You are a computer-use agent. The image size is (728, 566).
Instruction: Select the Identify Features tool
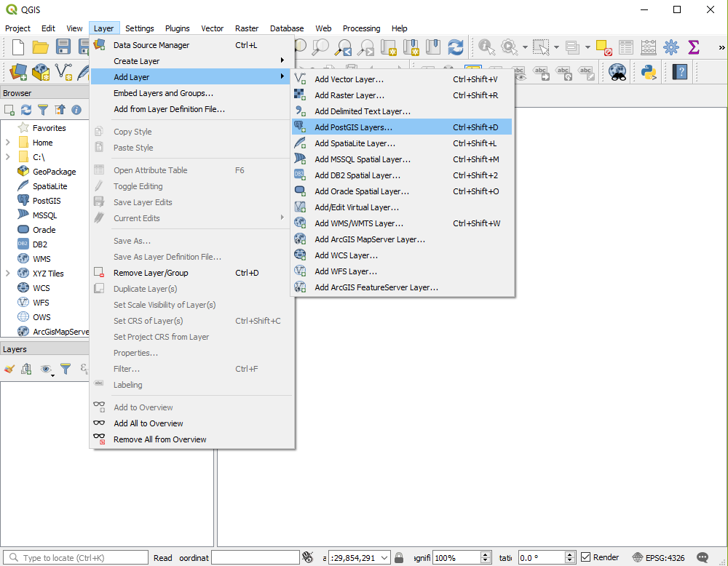[x=486, y=47]
